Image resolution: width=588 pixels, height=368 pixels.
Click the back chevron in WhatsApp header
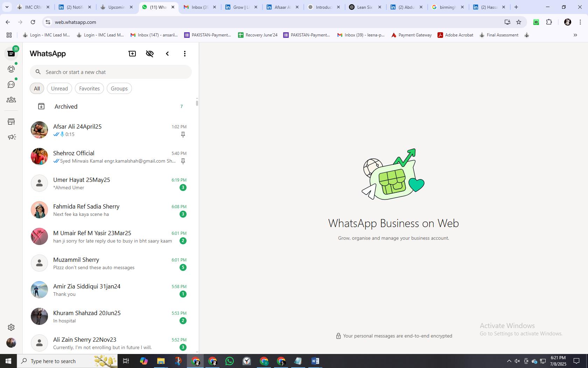pos(167,54)
